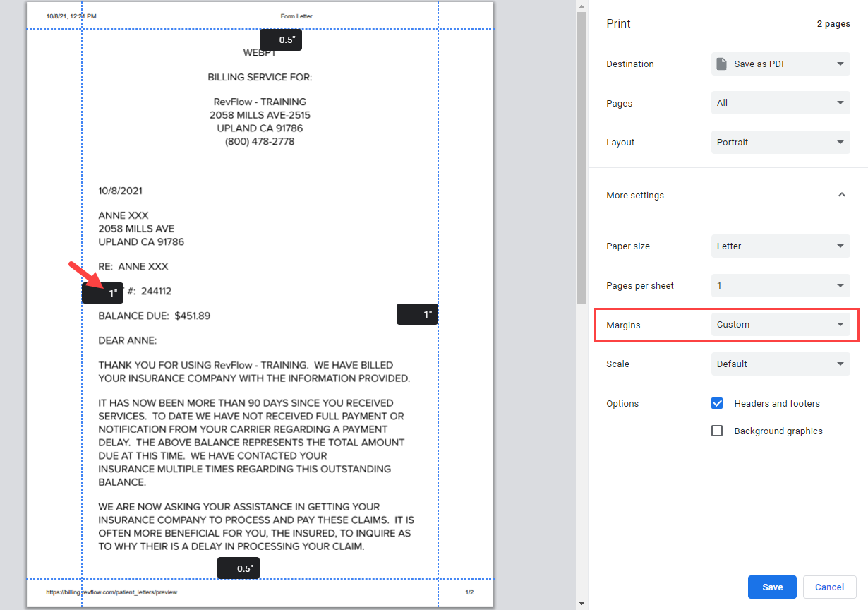Collapse the More settings section chevron
This screenshot has width=868, height=610.
click(x=841, y=195)
